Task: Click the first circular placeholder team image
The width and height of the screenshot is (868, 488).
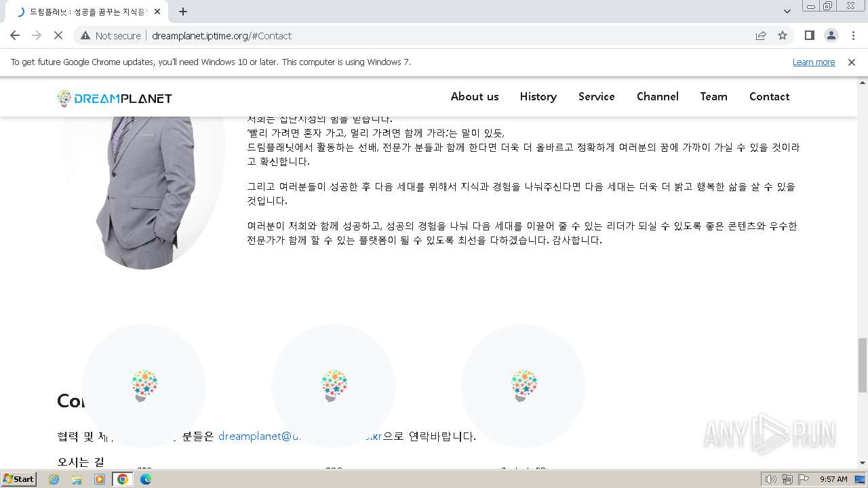Action: [x=144, y=386]
